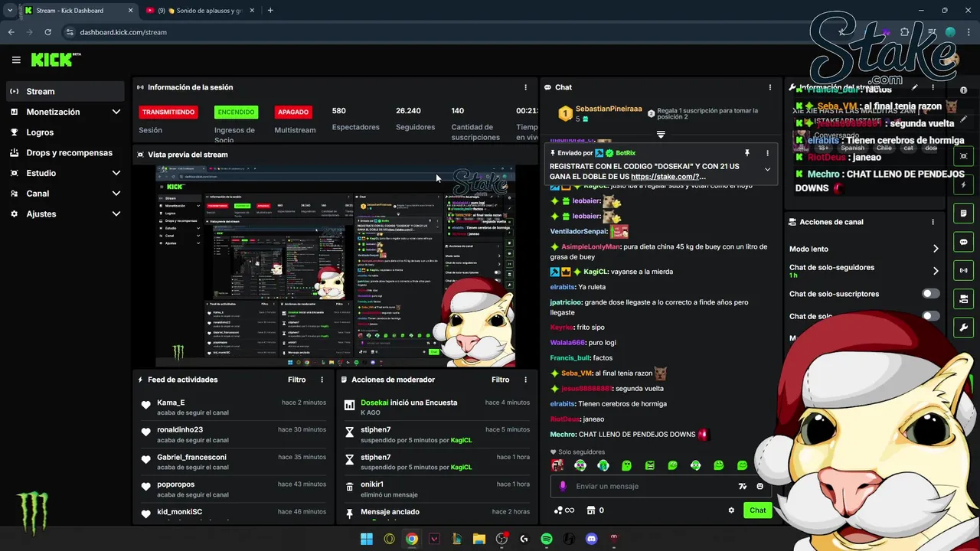Click the wrench icon in right toolbar

[x=964, y=328]
